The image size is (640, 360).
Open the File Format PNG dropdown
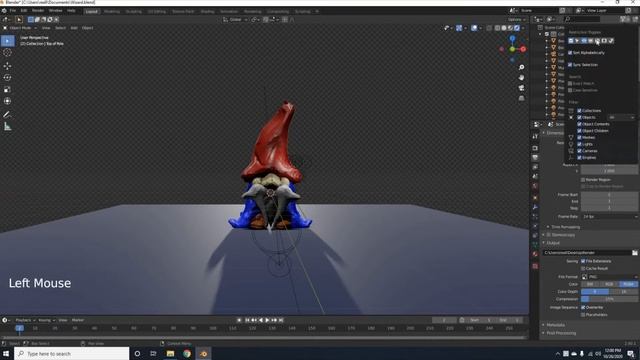(x=609, y=277)
